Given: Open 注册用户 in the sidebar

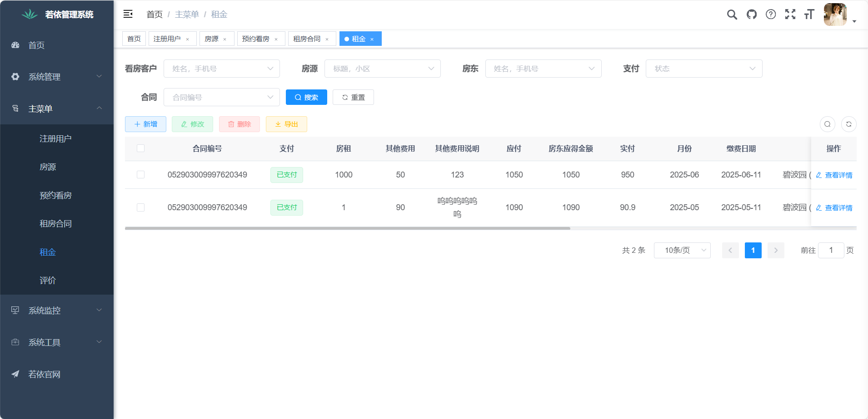Looking at the screenshot, I should (x=57, y=138).
